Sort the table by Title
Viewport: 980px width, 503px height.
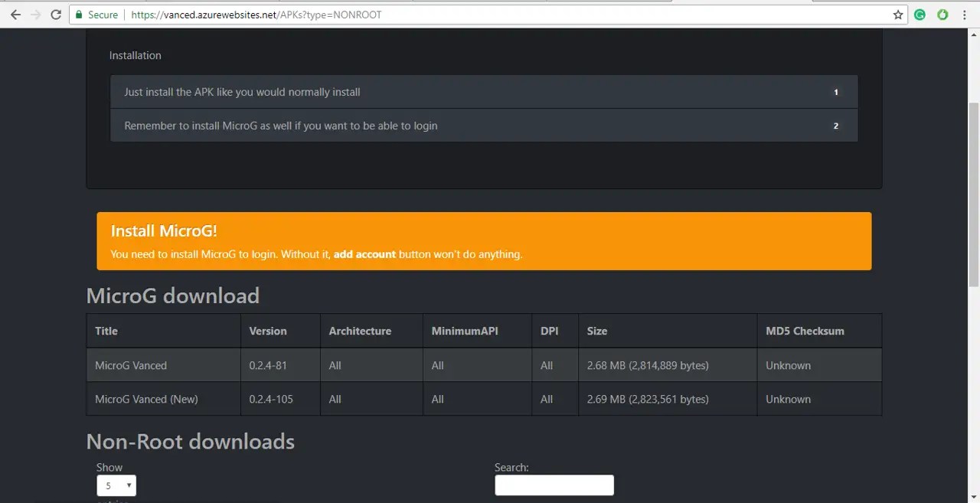[106, 331]
